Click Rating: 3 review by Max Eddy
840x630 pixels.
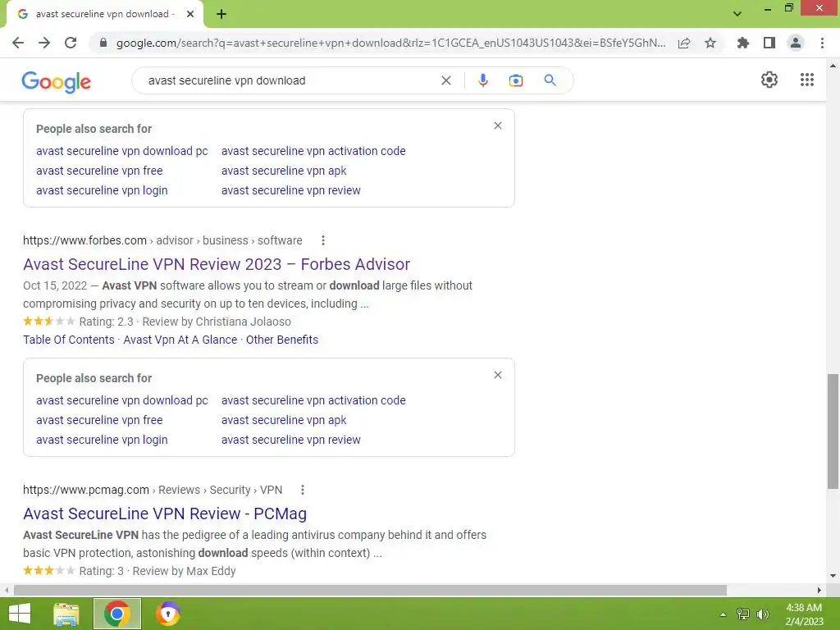coord(157,571)
